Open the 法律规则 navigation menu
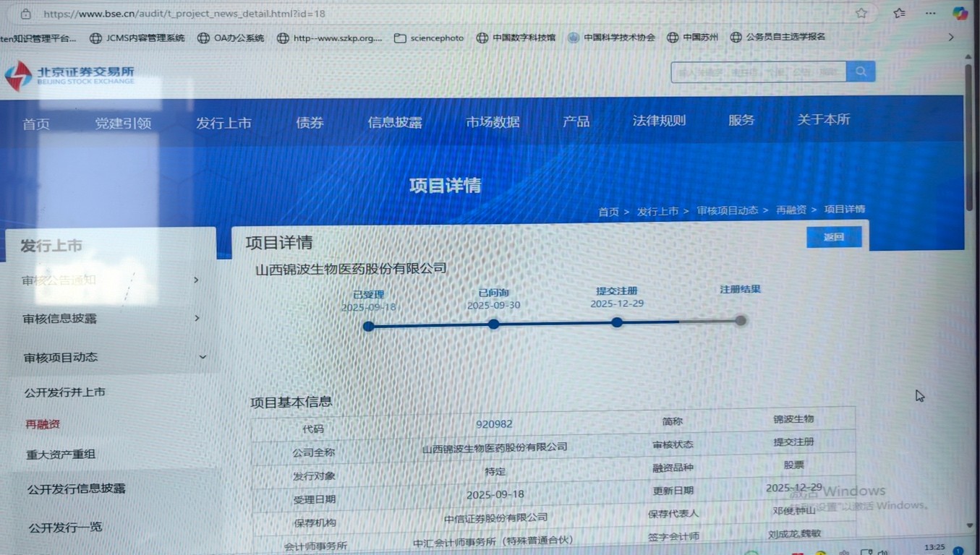The width and height of the screenshot is (980, 555). coord(659,121)
